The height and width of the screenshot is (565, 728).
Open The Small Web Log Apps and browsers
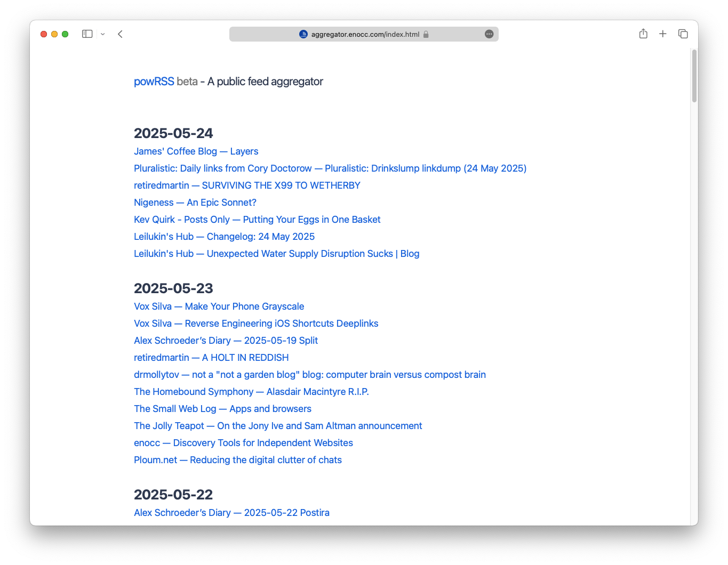[222, 409]
